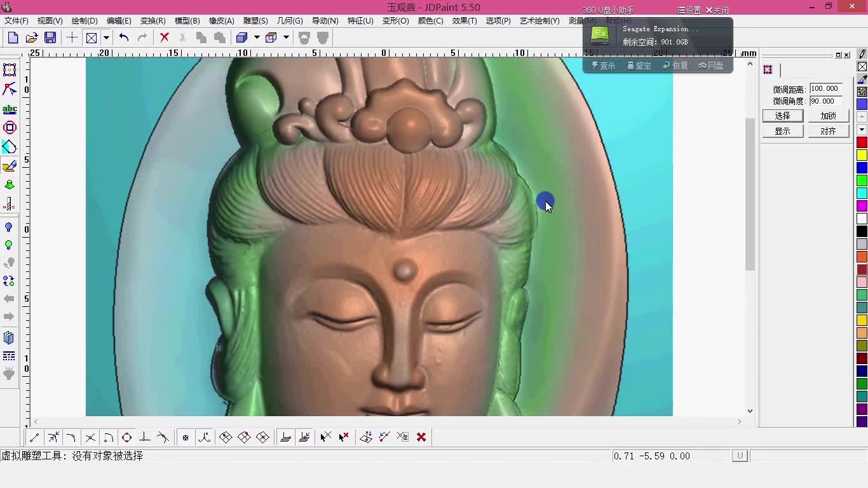Click the solid blue cube display icon

[x=241, y=37]
